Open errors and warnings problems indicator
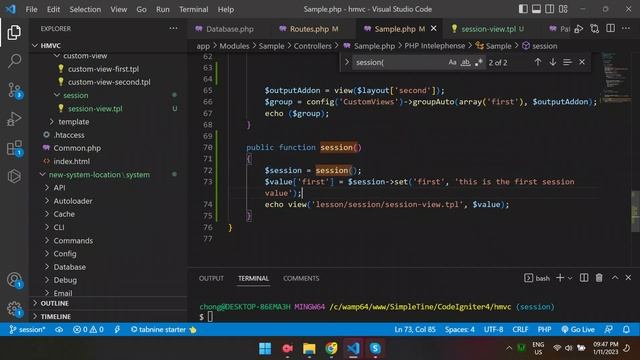The image size is (640, 360). click(88, 329)
